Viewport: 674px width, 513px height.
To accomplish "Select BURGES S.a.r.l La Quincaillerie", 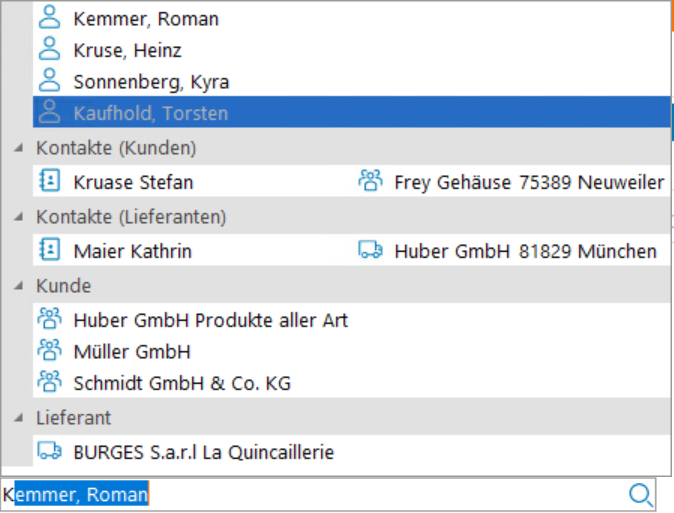I will click(203, 452).
